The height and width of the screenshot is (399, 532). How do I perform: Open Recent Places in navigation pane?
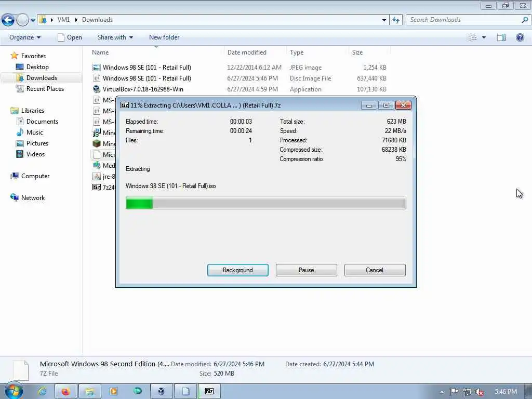pyautogui.click(x=45, y=88)
